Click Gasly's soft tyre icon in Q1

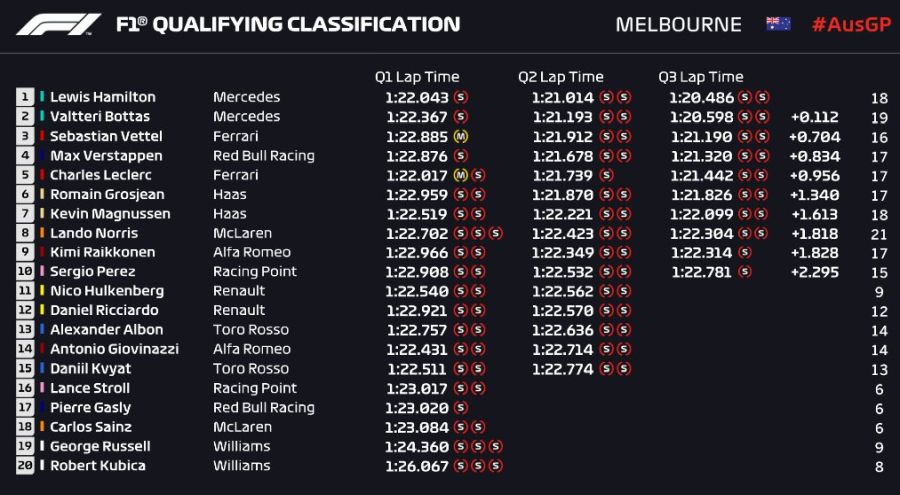[460, 408]
